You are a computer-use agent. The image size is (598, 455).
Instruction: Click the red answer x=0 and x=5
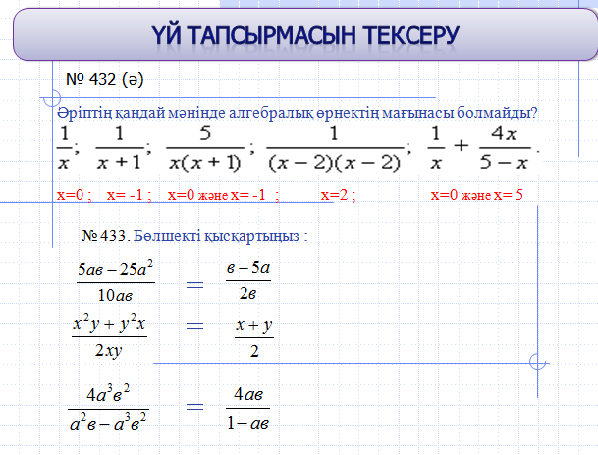pyautogui.click(x=477, y=195)
